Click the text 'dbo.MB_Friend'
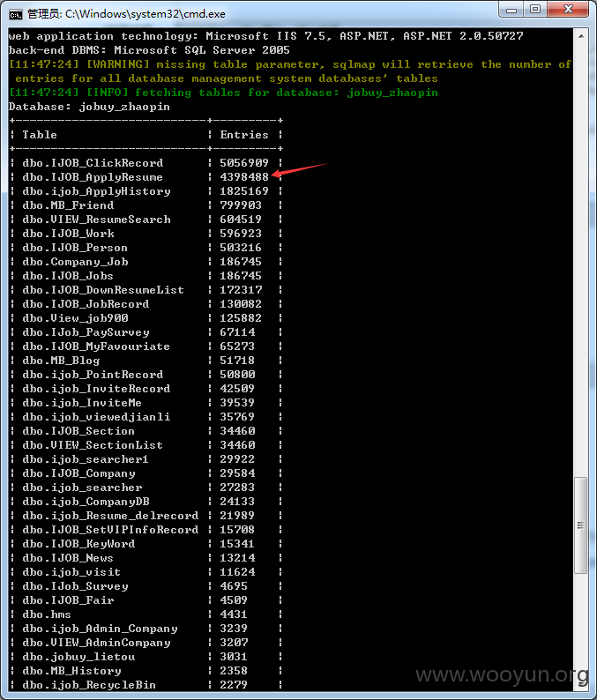The width and height of the screenshot is (597, 700). click(x=68, y=205)
